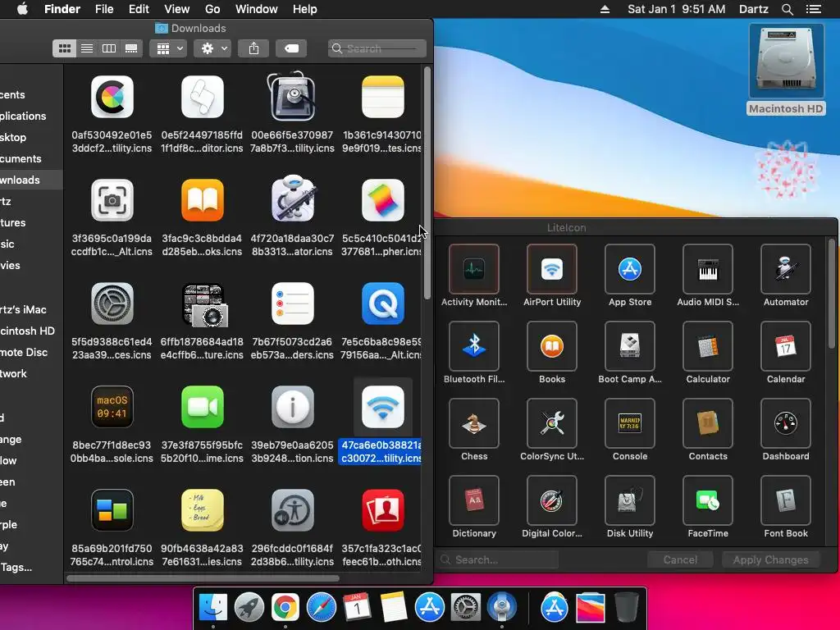Select the Chess icon in LiteIcon
The height and width of the screenshot is (630, 840).
point(474,423)
